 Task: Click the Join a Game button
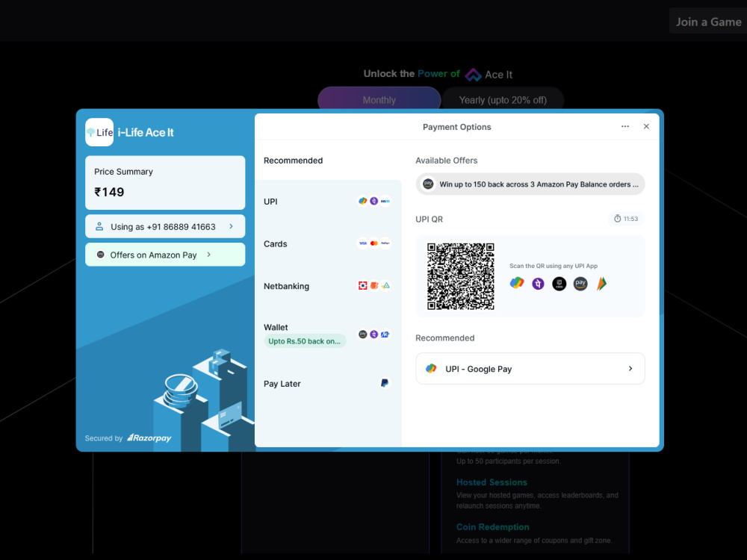pyautogui.click(x=708, y=22)
